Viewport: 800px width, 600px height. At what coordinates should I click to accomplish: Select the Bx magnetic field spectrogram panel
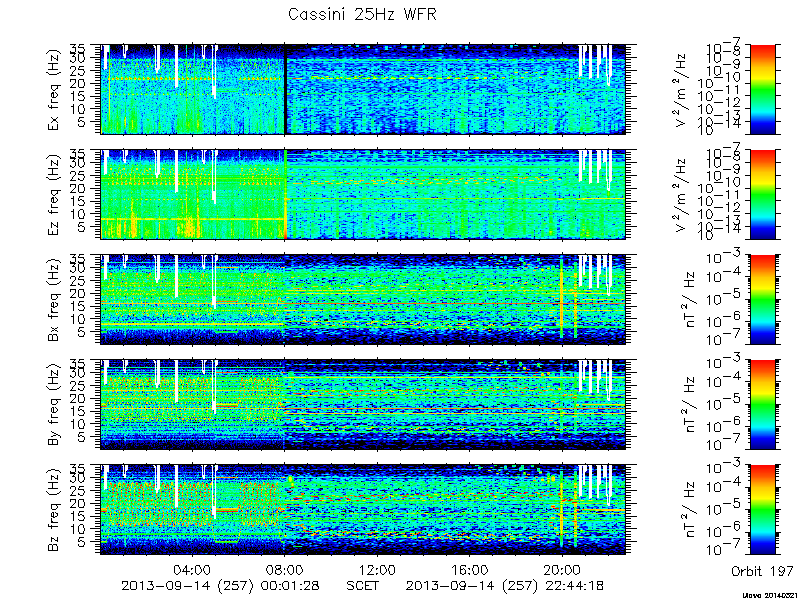(x=363, y=299)
